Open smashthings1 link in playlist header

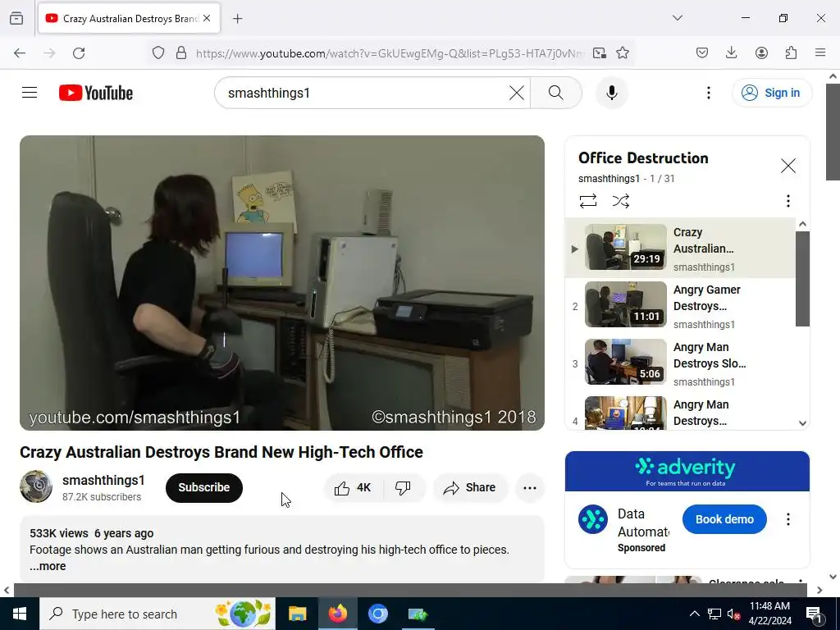tap(609, 178)
